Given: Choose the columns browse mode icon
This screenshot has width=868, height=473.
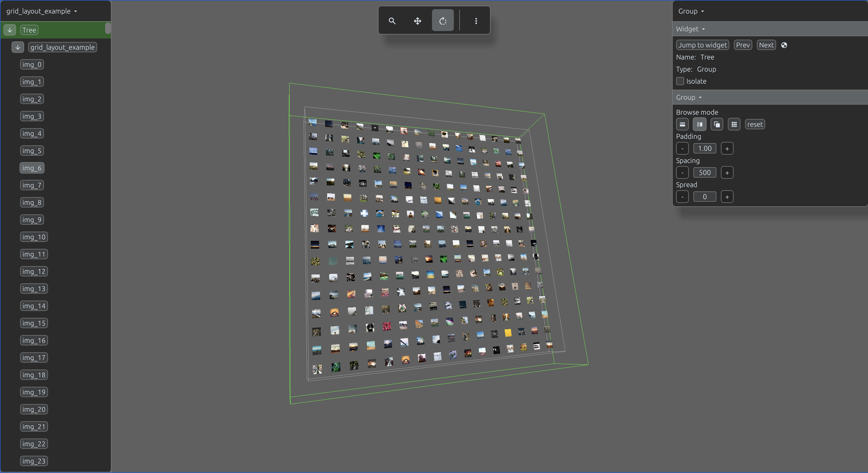Looking at the screenshot, I should [x=699, y=124].
